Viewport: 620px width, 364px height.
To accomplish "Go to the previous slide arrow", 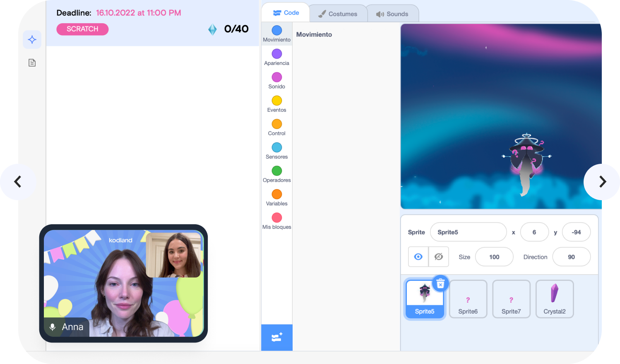I will [18, 182].
